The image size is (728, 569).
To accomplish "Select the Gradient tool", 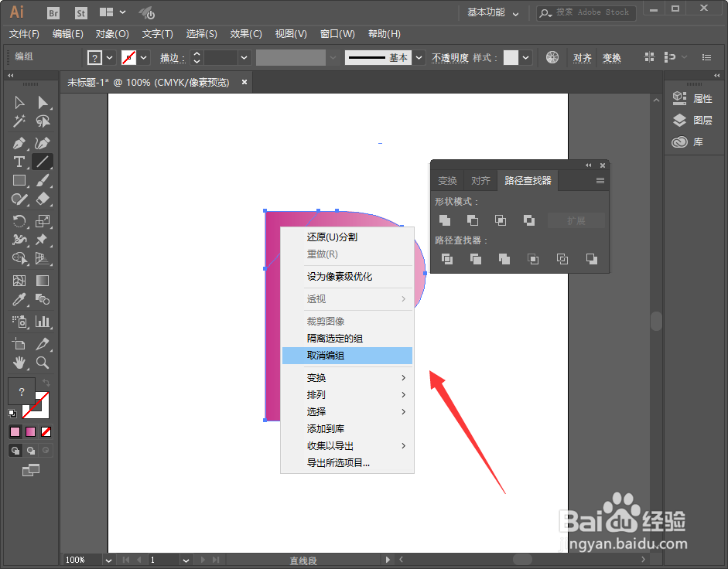I will click(43, 281).
